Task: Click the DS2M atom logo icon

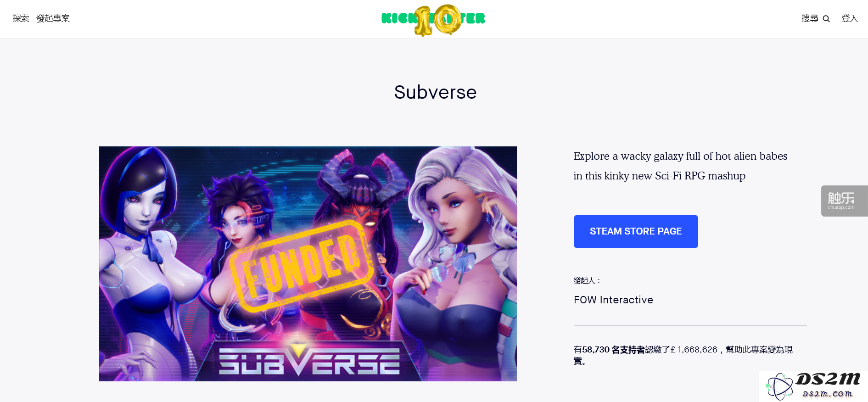Action: pyautogui.click(x=780, y=386)
